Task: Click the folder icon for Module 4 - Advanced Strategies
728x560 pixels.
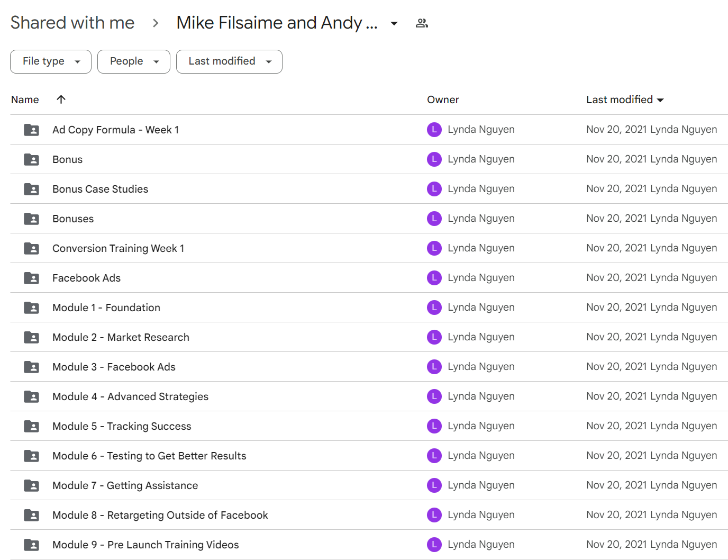Action: pyautogui.click(x=31, y=396)
